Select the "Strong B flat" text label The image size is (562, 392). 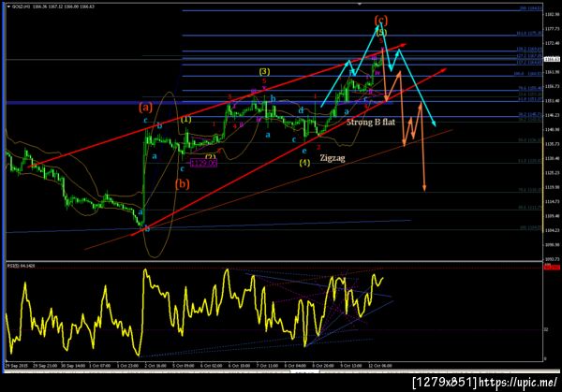tap(371, 122)
